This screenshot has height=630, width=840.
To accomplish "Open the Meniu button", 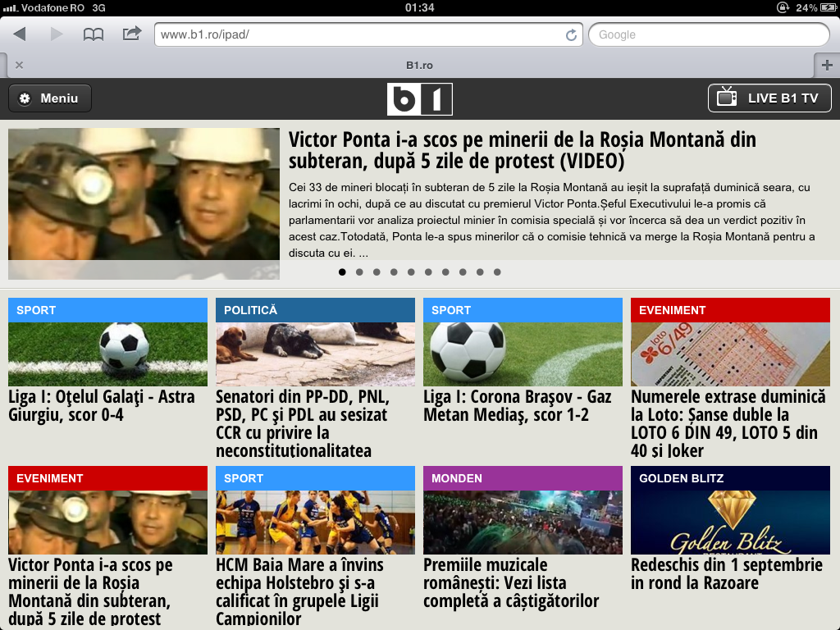I will pyautogui.click(x=50, y=98).
